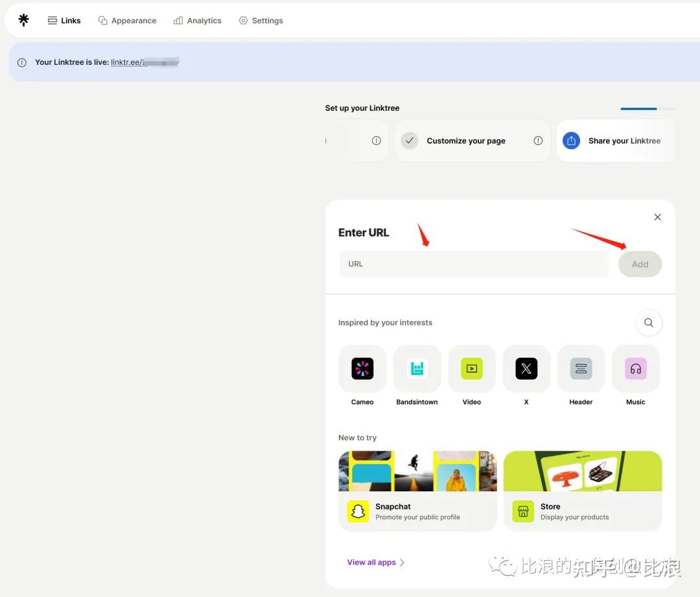Add an X (Twitter) link
700x597 pixels.
coord(526,368)
